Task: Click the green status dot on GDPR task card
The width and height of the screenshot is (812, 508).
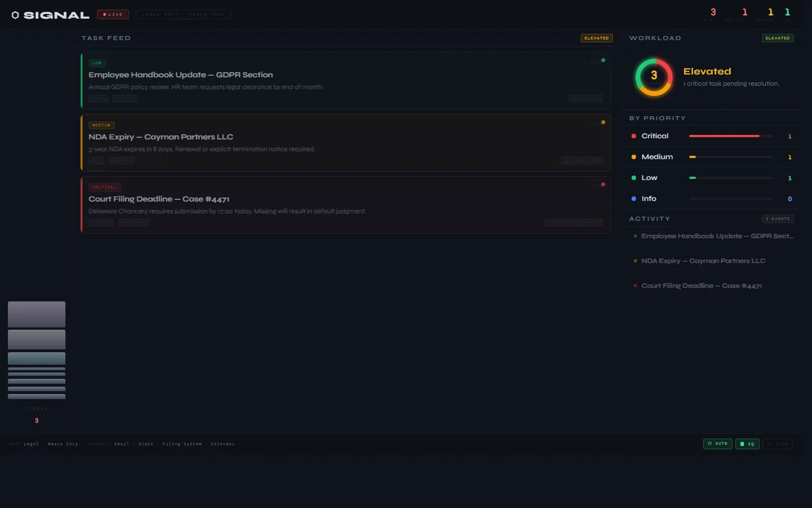Action: 603,60
